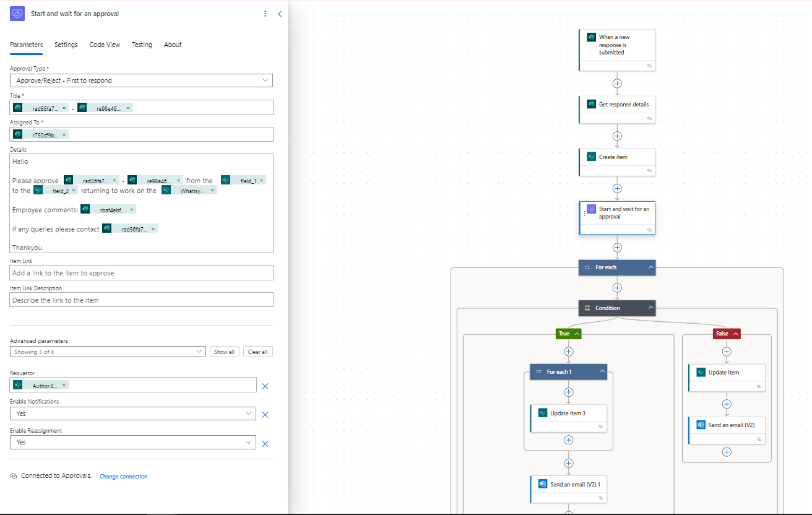Click the SharePoint icon on the Create item card
The width and height of the screenshot is (812, 515).
[592, 157]
